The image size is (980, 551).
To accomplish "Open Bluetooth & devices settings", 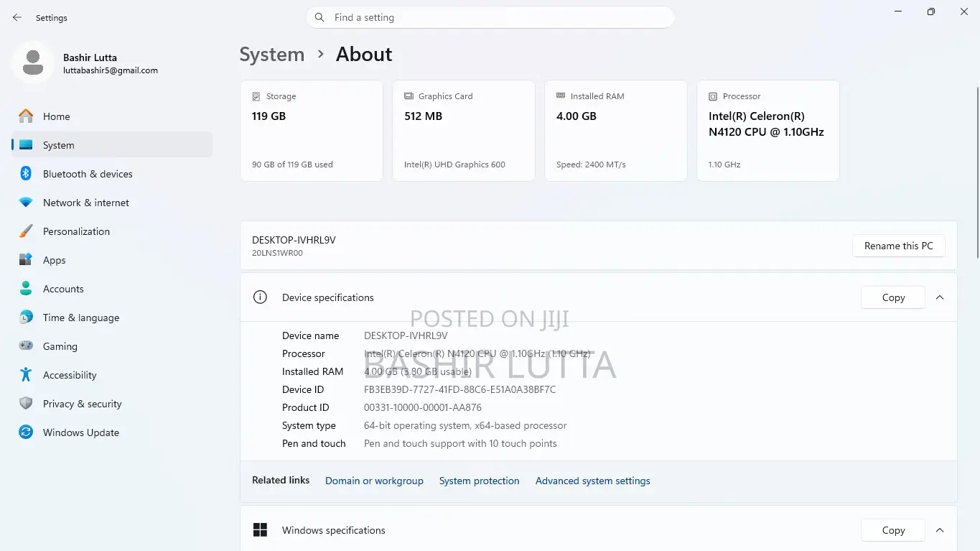I will pos(112,174).
